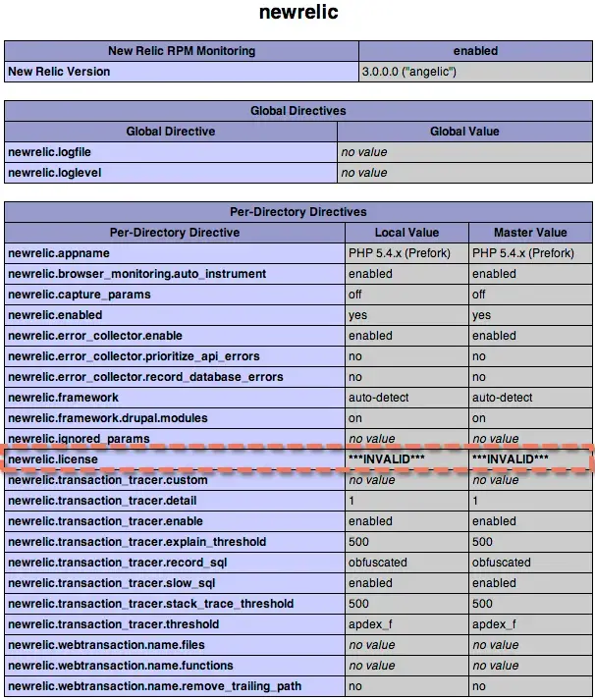This screenshot has width=595, height=700.
Task: Select the newrelic.enabled directive row label
Action: tap(54, 315)
